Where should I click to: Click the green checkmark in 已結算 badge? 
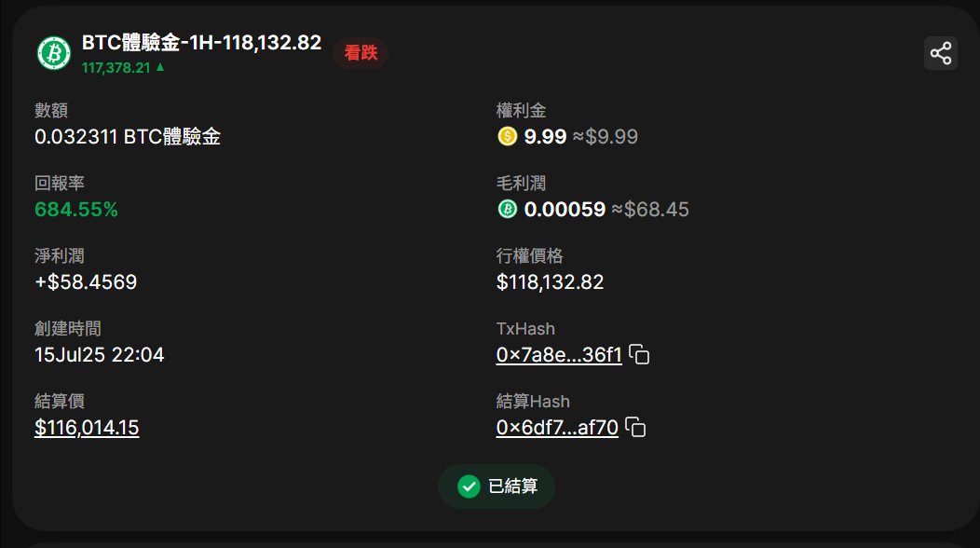tap(469, 486)
